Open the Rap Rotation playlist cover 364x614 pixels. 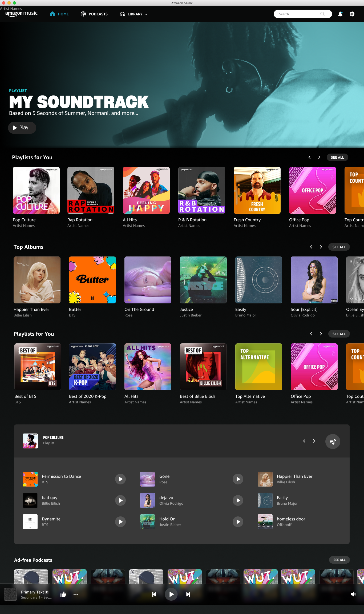91,190
